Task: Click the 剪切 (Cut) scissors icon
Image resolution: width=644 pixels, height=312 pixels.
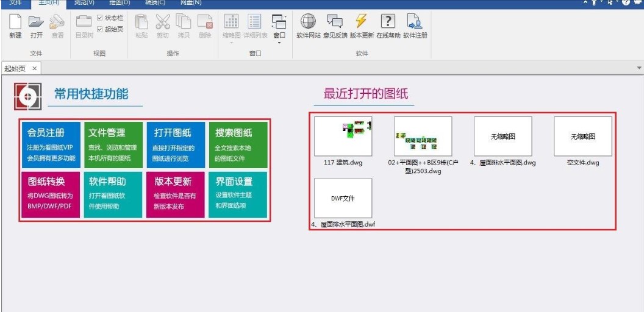Action: (x=163, y=21)
